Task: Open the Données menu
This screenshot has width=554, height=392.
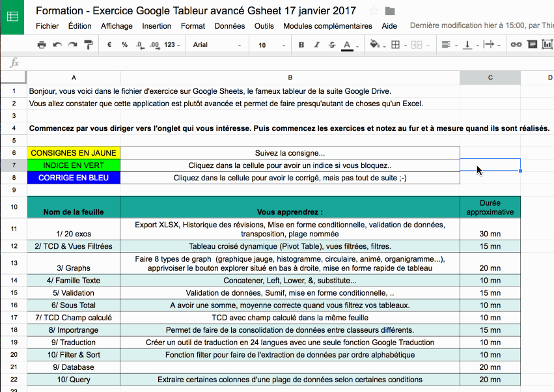Action: pyautogui.click(x=230, y=26)
